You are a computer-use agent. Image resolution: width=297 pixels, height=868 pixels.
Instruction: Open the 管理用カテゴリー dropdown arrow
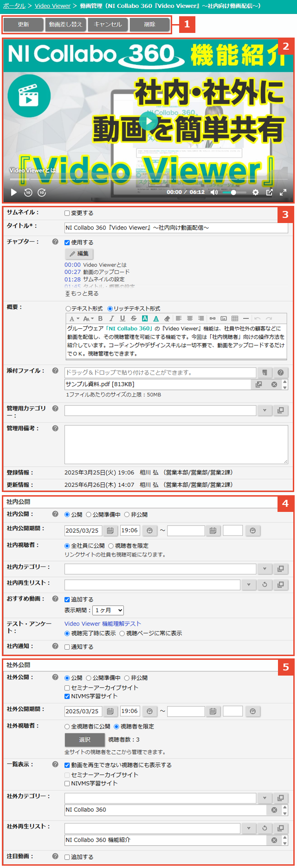(x=265, y=410)
